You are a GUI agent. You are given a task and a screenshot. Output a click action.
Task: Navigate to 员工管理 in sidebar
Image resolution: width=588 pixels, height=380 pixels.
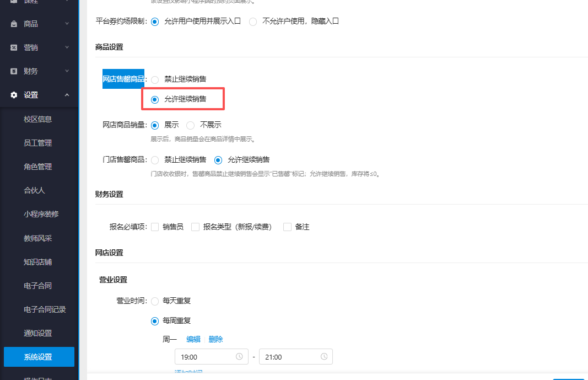[39, 142]
